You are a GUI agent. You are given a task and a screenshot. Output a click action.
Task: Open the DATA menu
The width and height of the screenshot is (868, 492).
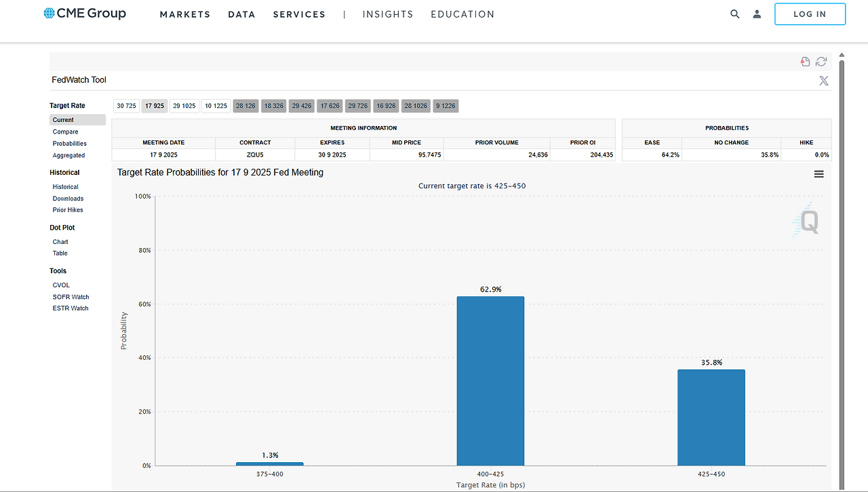(241, 14)
